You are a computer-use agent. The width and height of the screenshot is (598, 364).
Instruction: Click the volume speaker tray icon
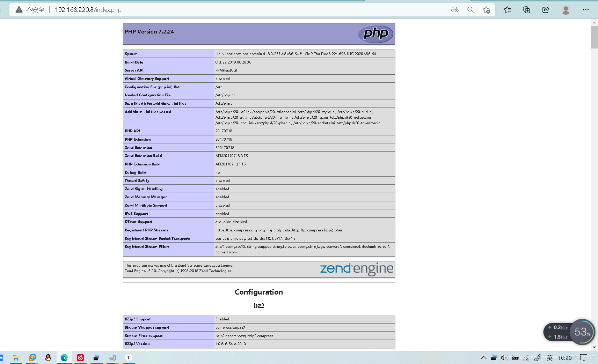click(x=504, y=358)
